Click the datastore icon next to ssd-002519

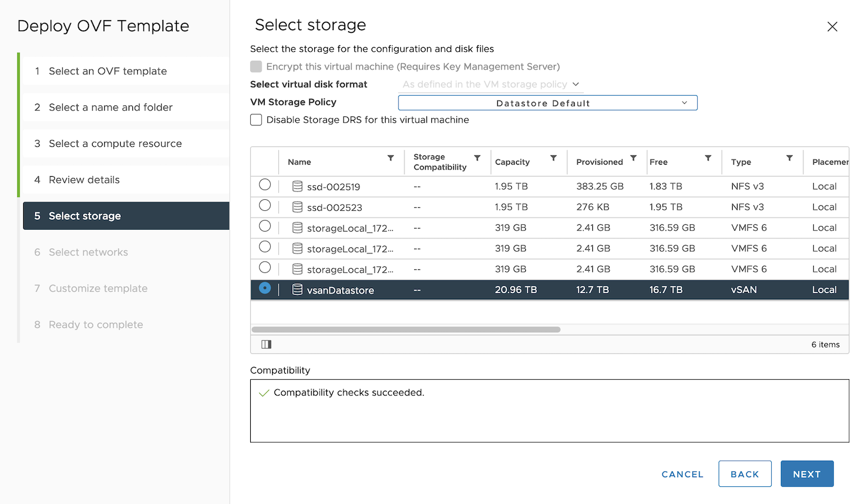297,186
